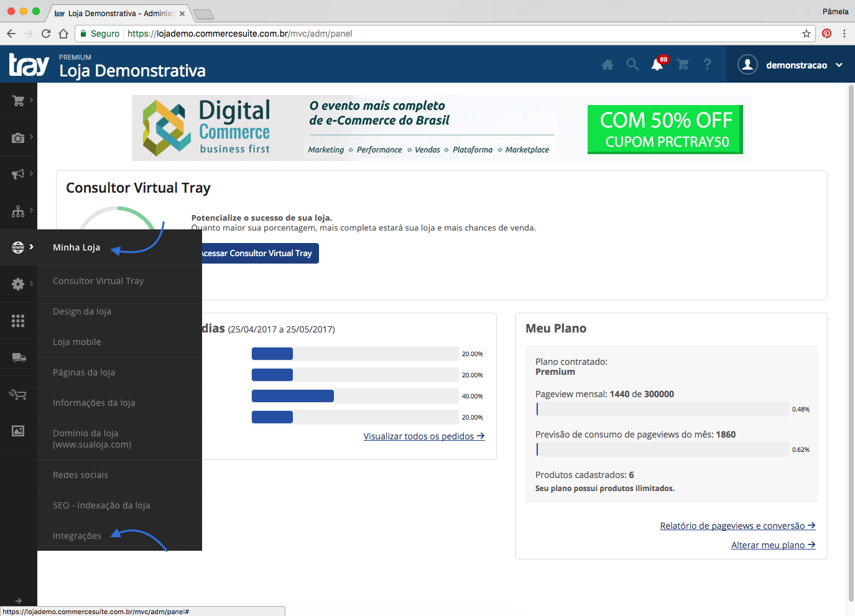This screenshot has height=616, width=855.
Task: Click the Seguro secure site indicator
Action: [x=100, y=34]
